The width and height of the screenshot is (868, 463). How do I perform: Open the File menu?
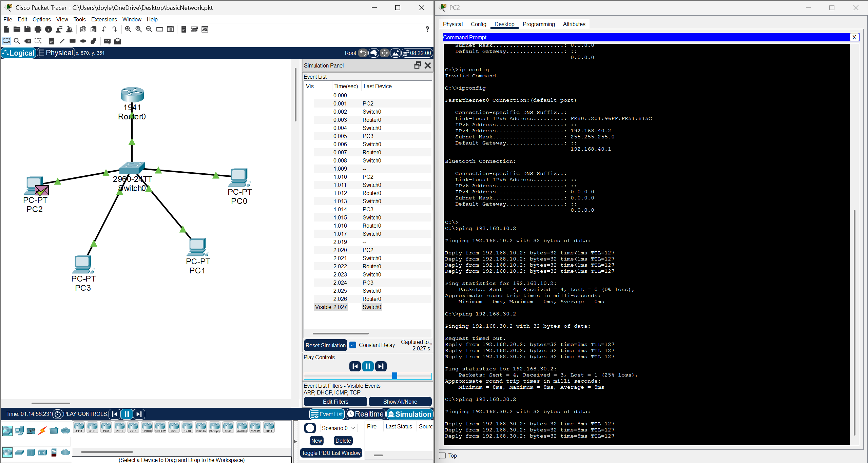click(x=7, y=19)
